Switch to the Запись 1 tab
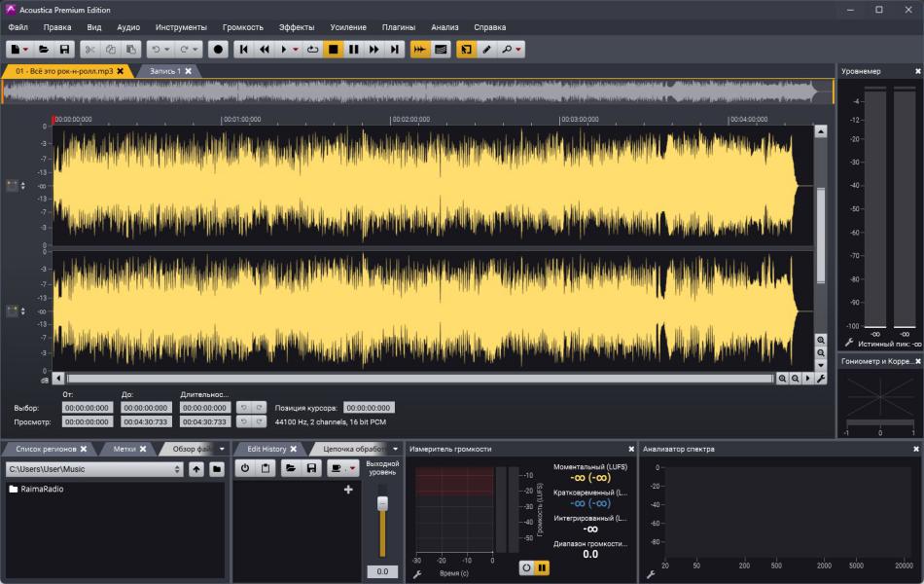This screenshot has width=924, height=584. click(165, 71)
